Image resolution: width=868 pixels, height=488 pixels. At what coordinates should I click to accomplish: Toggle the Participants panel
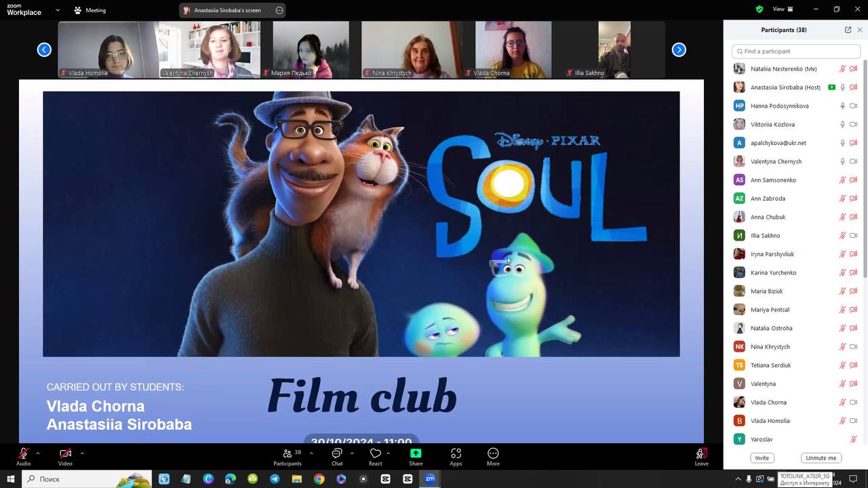(288, 454)
